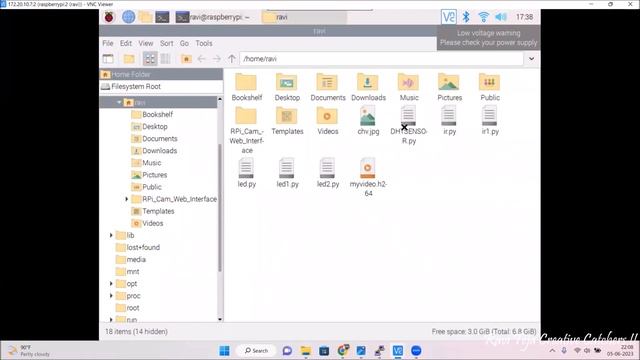Expand the opt tree node
Viewport: 640px width, 360px height.
pos(111,284)
